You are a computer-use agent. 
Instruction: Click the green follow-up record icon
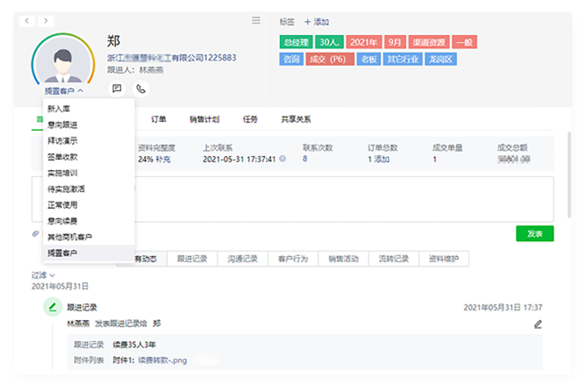click(53, 307)
